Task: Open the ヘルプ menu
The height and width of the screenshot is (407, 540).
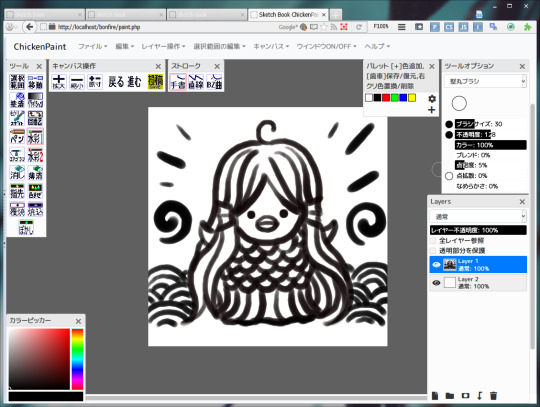Action: [377, 46]
